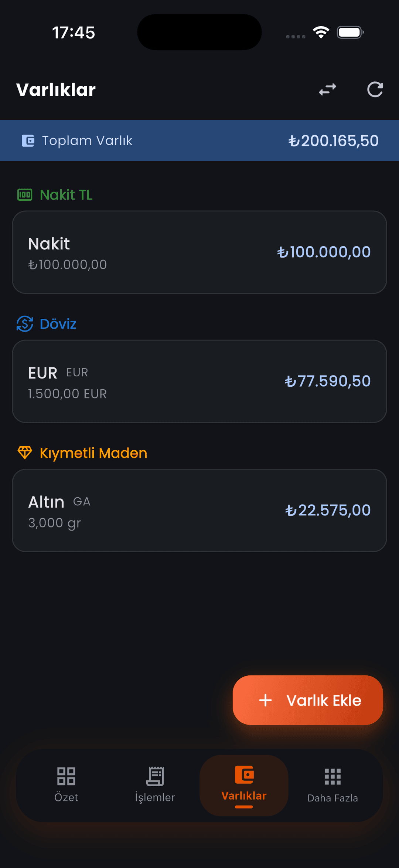Tap the diamond icon beside Kıymetli Maden

tap(25, 452)
